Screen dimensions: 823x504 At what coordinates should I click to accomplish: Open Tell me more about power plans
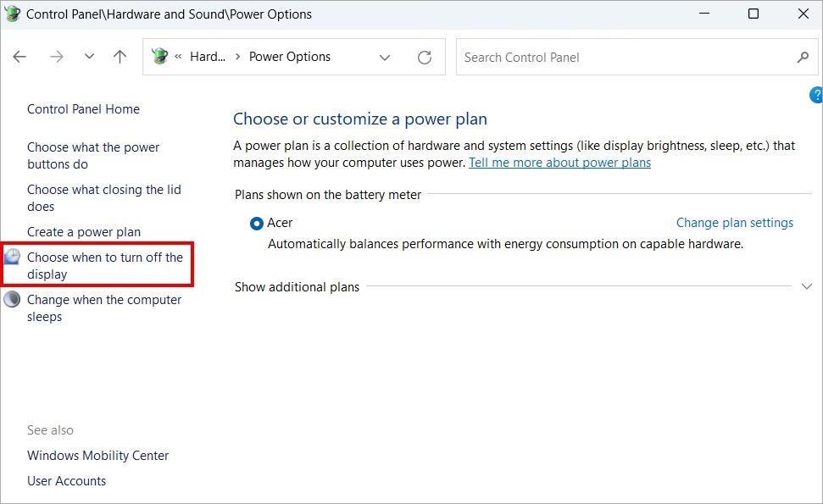click(559, 163)
